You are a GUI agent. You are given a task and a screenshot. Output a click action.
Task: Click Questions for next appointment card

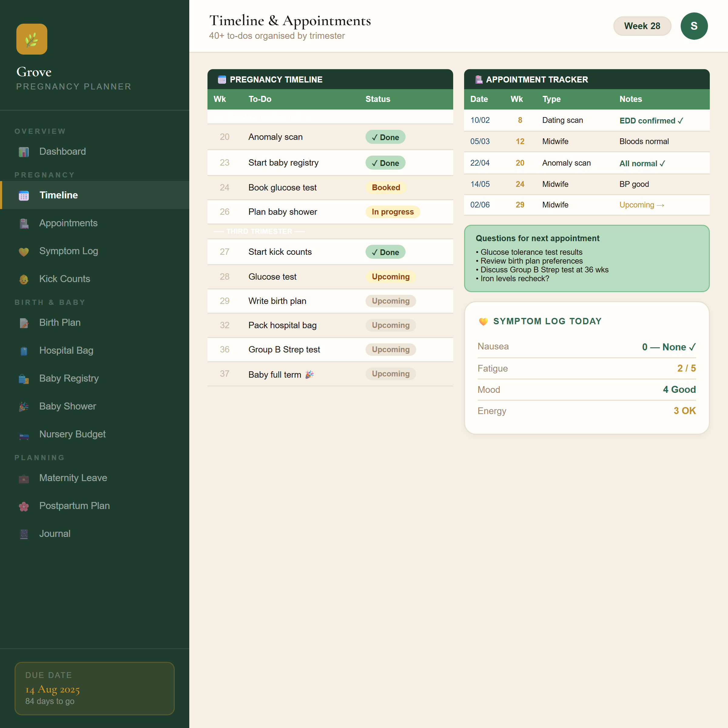pyautogui.click(x=587, y=258)
